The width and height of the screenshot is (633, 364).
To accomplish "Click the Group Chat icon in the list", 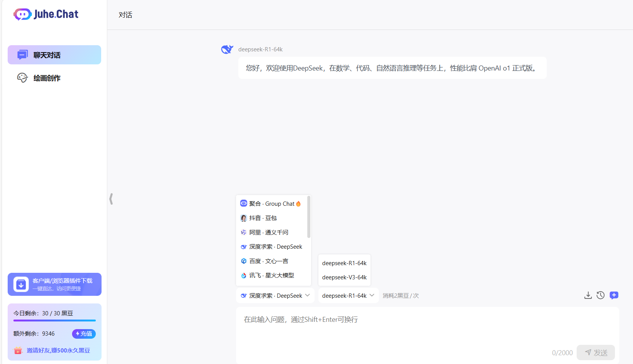I will pyautogui.click(x=244, y=203).
